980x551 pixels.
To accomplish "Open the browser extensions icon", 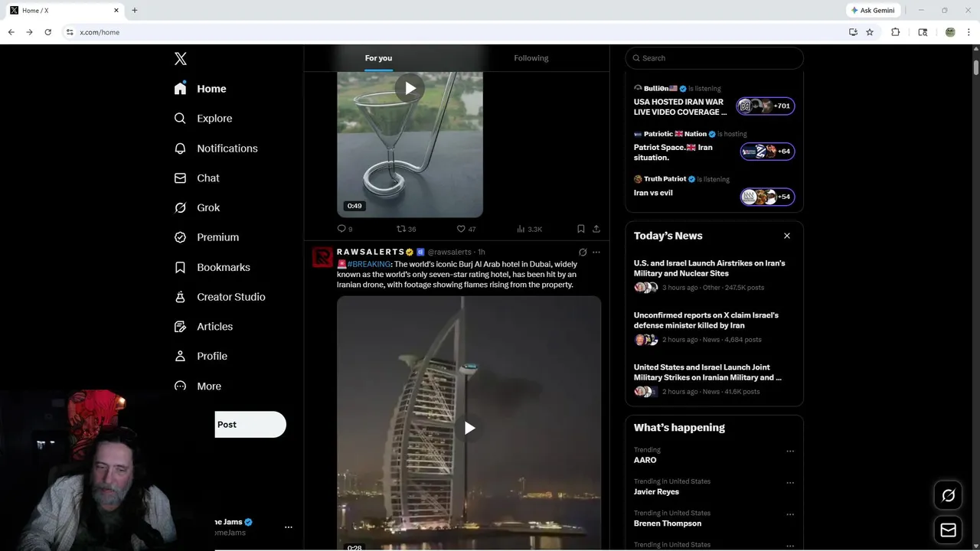I will [x=896, y=32].
